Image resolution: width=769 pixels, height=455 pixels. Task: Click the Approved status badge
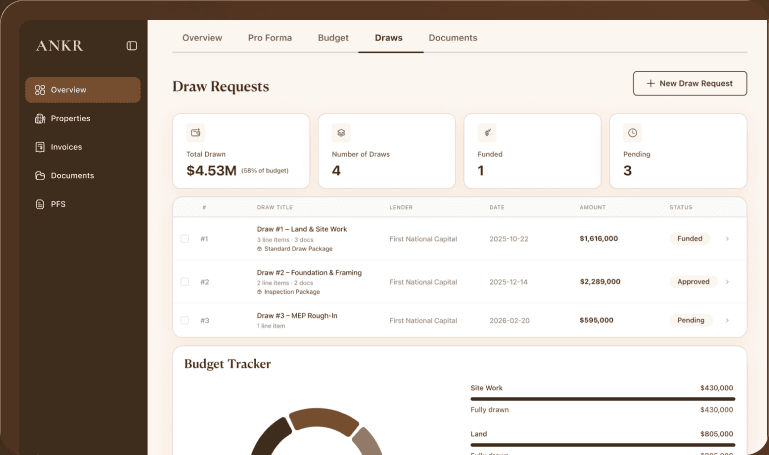(x=693, y=282)
